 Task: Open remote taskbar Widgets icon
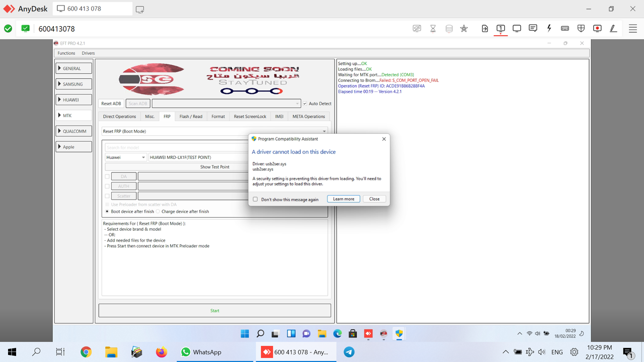click(x=291, y=333)
